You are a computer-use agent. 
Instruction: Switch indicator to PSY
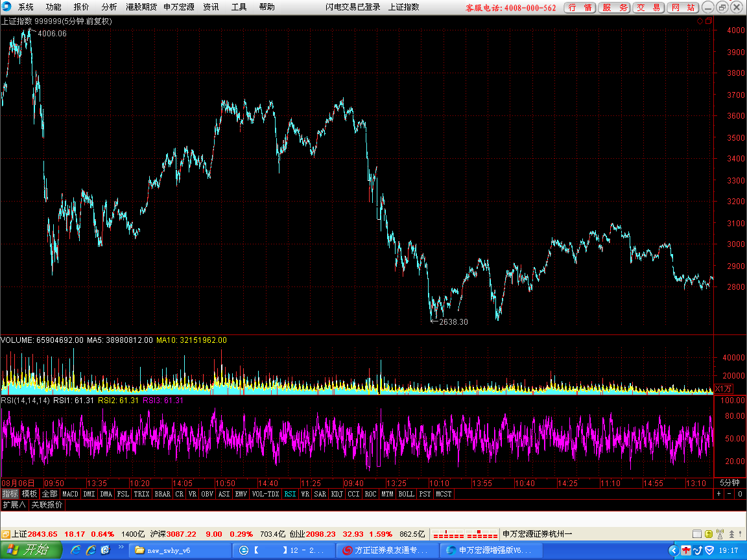click(x=425, y=494)
